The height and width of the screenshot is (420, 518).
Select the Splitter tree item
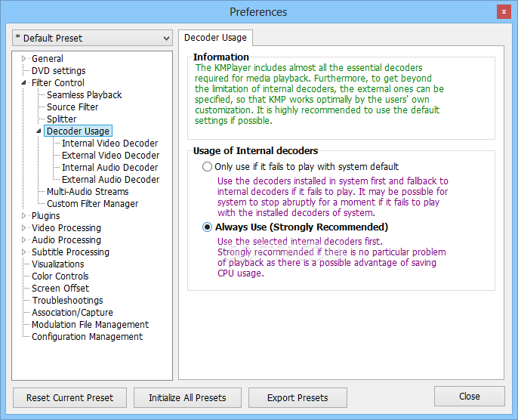61,119
